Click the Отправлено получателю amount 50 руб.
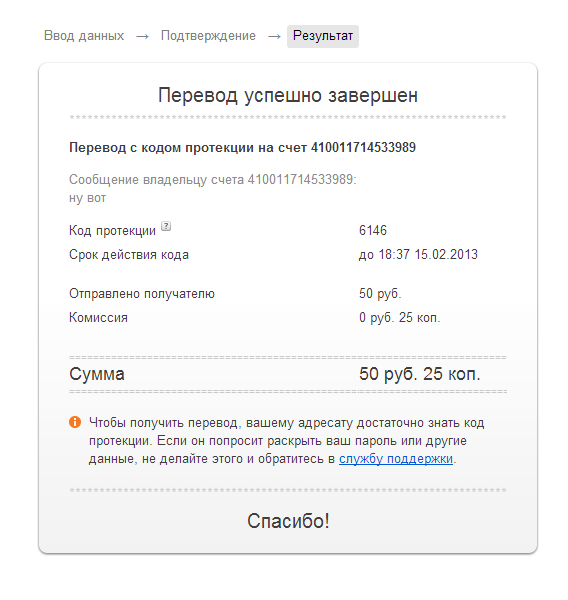The height and width of the screenshot is (600, 568). (x=380, y=293)
